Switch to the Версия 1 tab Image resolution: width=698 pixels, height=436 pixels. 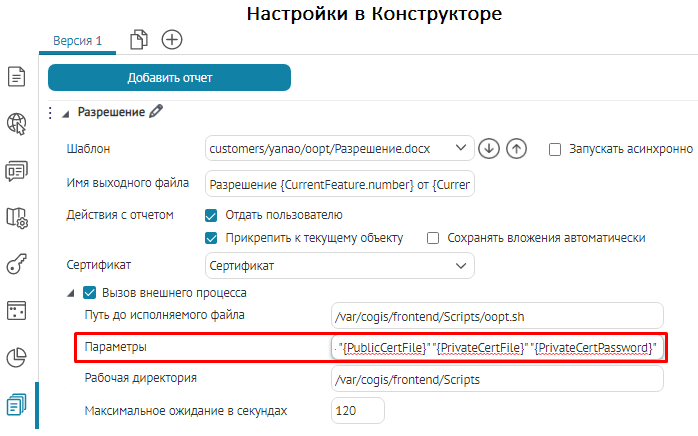(78, 40)
